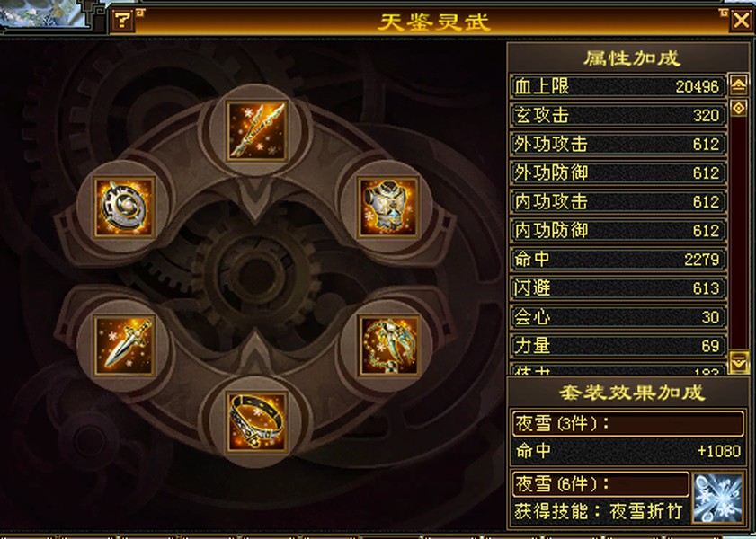Viewport: 756px width, 539px height.
Task: Click the studded belt equipment icon
Action: (x=256, y=422)
